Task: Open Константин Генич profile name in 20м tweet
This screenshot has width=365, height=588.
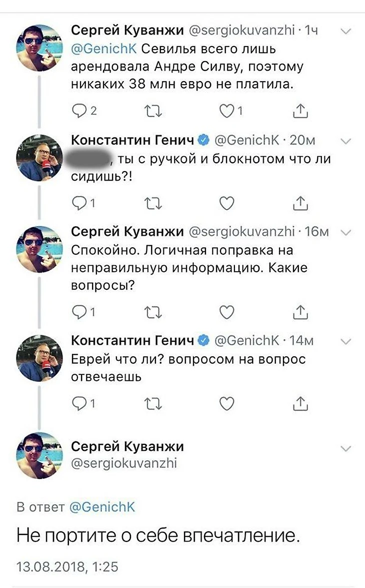Action: pos(133,140)
